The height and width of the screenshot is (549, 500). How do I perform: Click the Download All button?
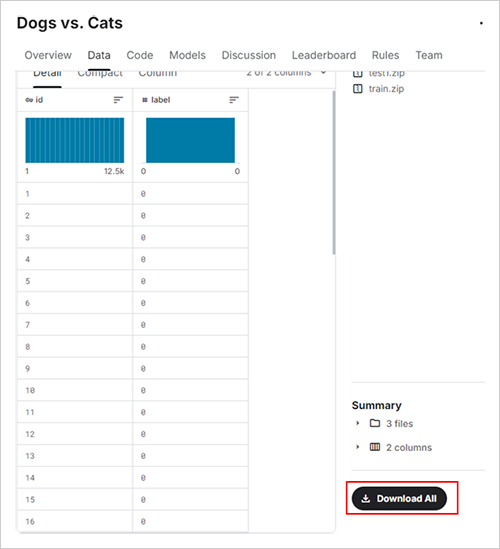pyautogui.click(x=399, y=498)
